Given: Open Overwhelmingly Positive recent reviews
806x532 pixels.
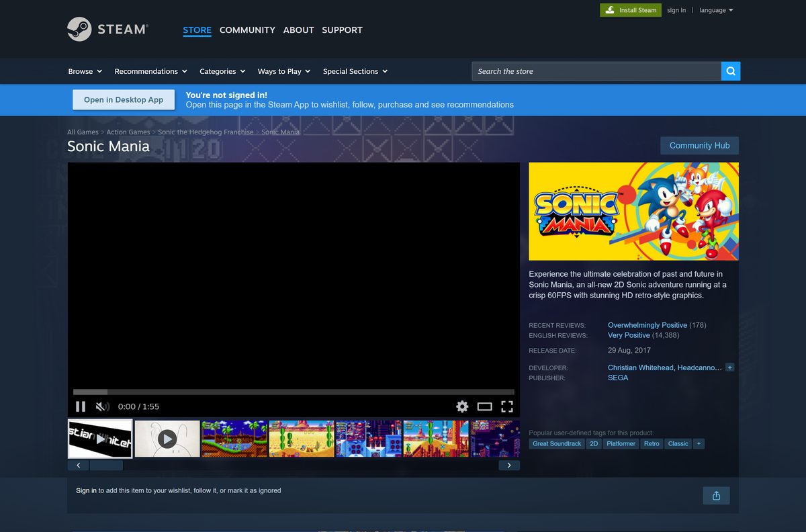Looking at the screenshot, I should point(647,325).
